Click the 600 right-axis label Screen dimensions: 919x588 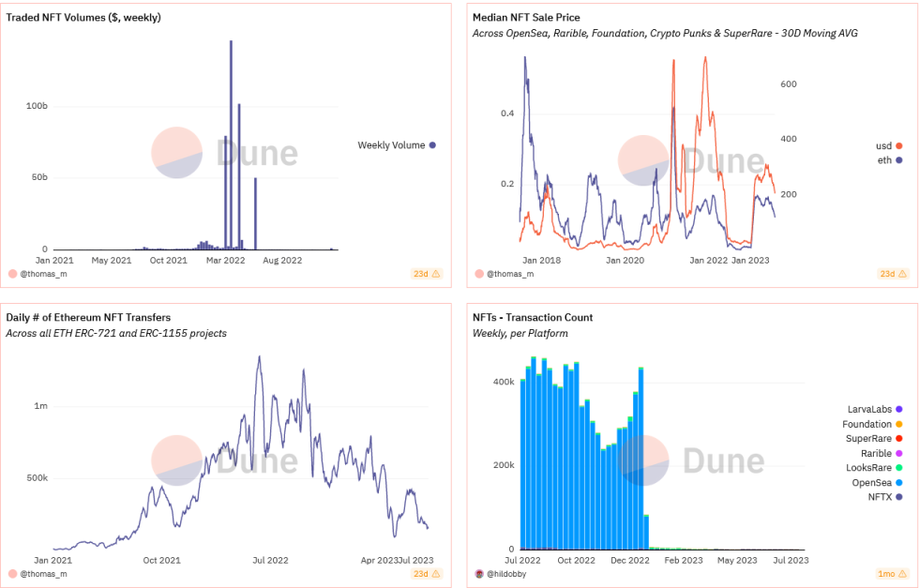pyautogui.click(x=789, y=84)
